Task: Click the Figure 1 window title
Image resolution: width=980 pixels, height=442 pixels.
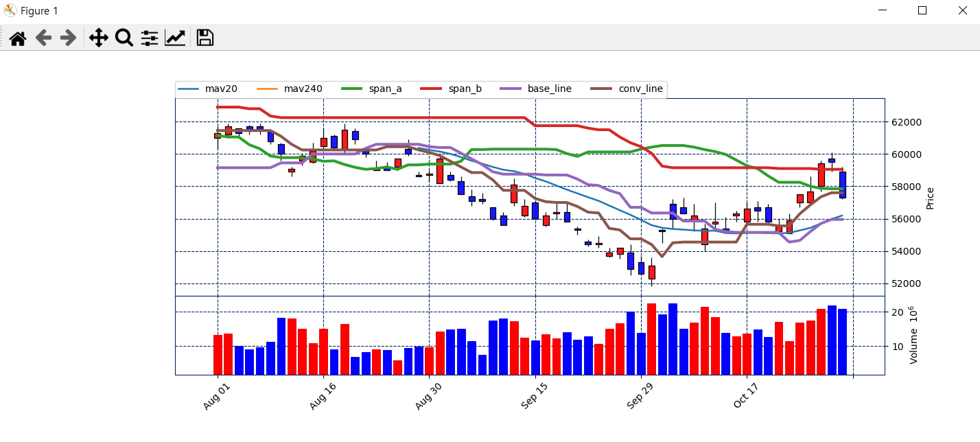Action: [39, 11]
